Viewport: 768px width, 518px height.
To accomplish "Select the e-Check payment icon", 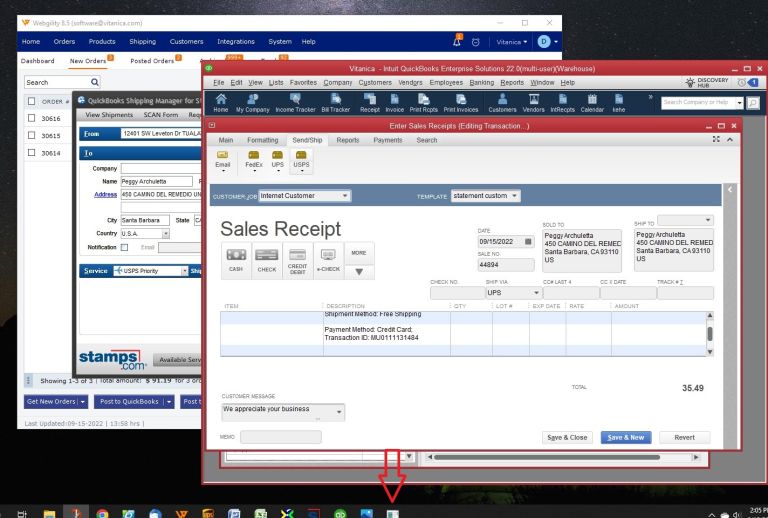I will (328, 258).
